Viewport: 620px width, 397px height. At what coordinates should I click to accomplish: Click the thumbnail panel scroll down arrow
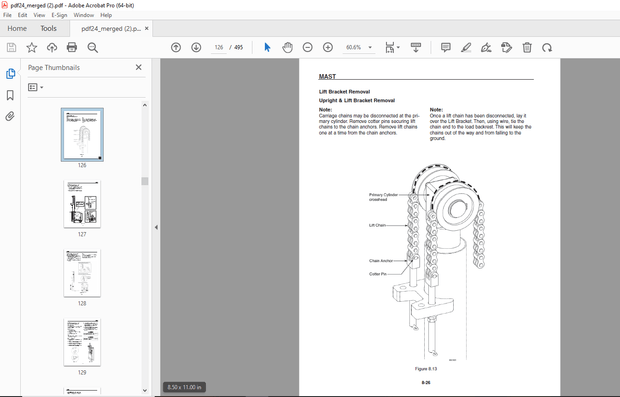point(145,390)
